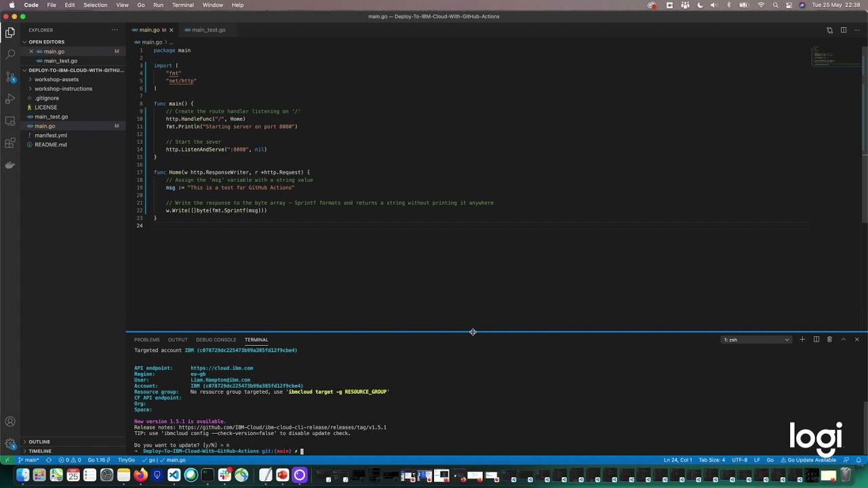Click the open changes icon in editor toolbar
This screenshot has height=488, width=868.
pyautogui.click(x=829, y=30)
